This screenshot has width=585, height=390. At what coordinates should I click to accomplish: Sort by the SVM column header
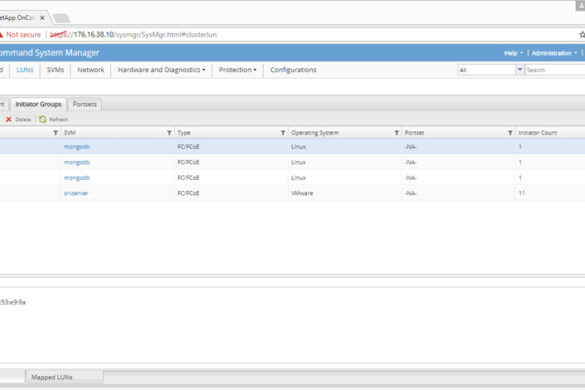coord(70,132)
